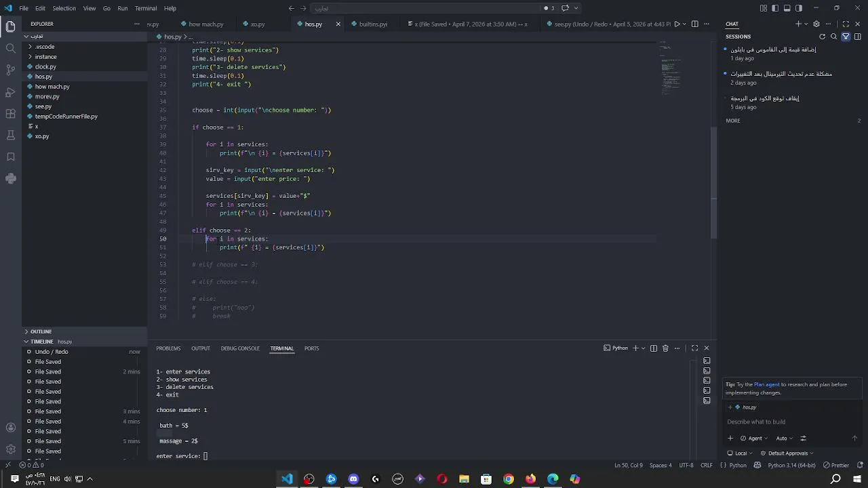Open the run button dropdown arrow

(x=685, y=24)
